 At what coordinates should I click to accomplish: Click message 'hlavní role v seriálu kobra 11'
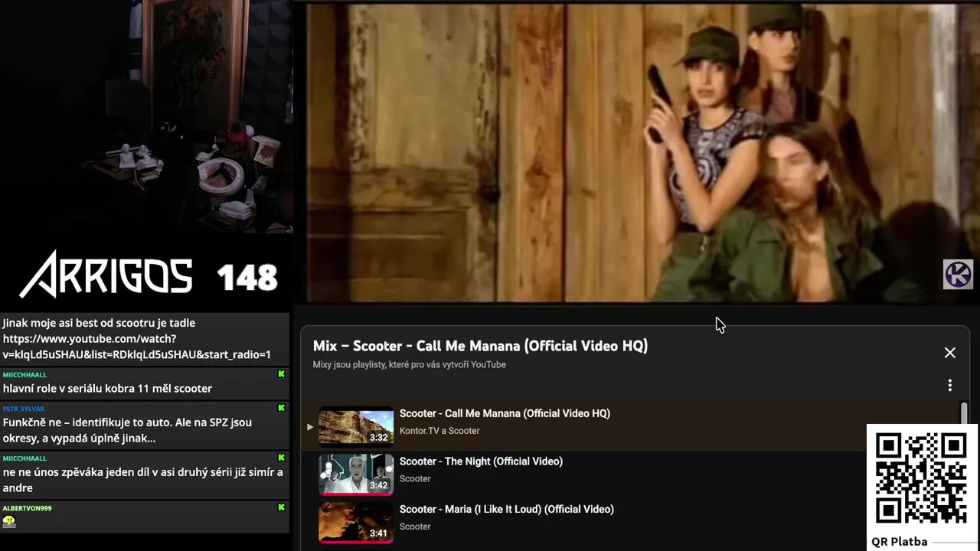pyautogui.click(x=107, y=389)
